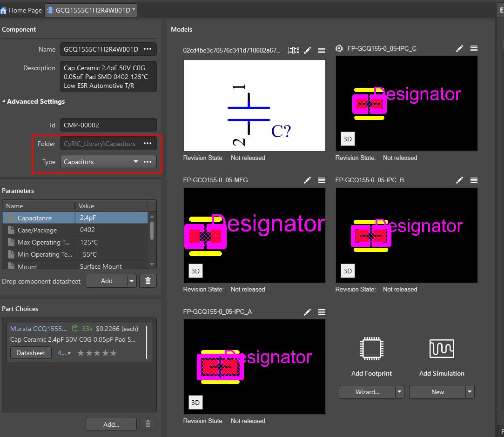
Task: Open the hamburger menu for FP-GCQ155-0_05-IPC_A footprint
Action: (322, 312)
